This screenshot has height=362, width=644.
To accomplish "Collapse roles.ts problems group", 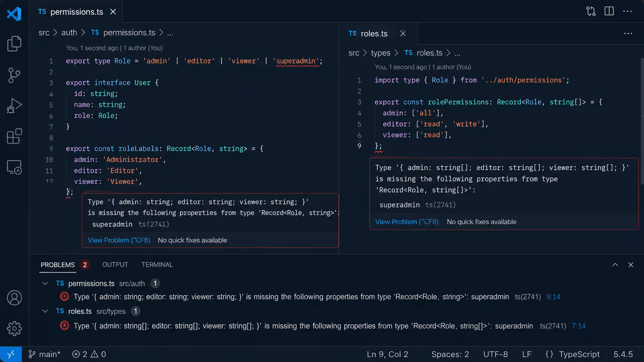I will pyautogui.click(x=45, y=311).
